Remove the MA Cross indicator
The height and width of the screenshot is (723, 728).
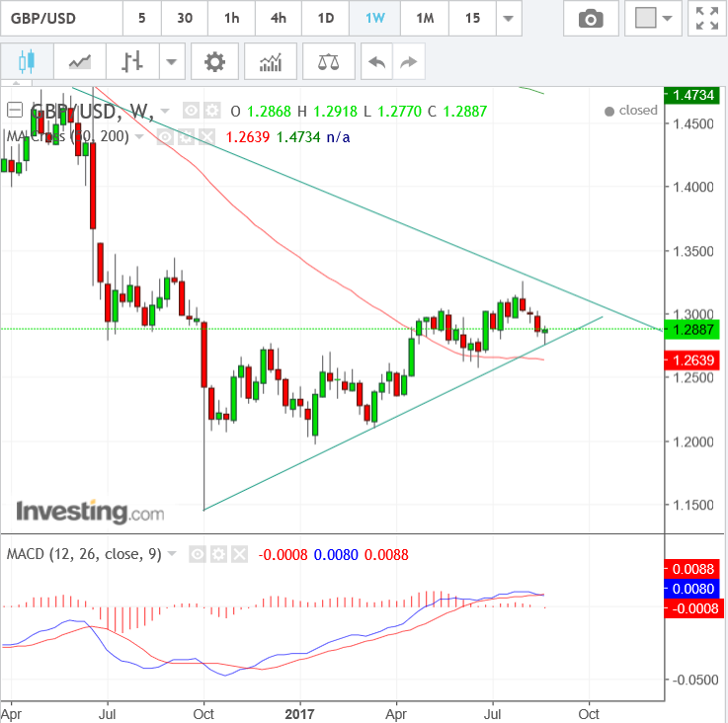point(206,137)
